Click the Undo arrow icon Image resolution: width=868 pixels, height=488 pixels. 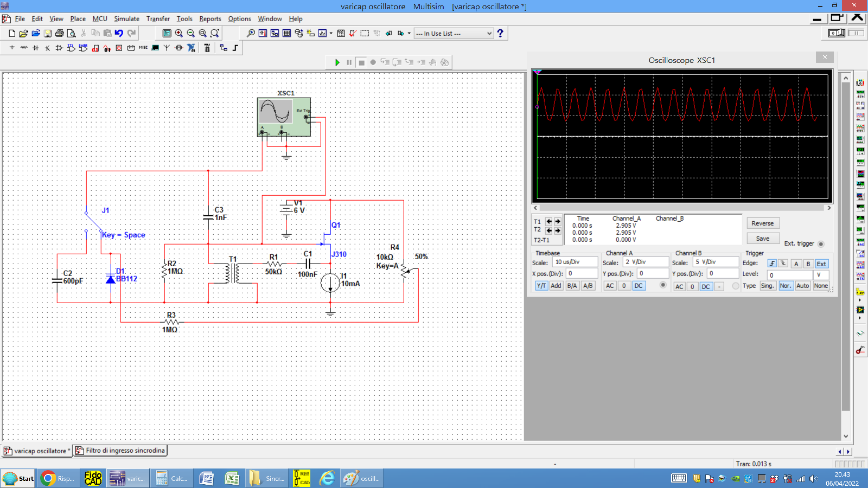tap(119, 34)
